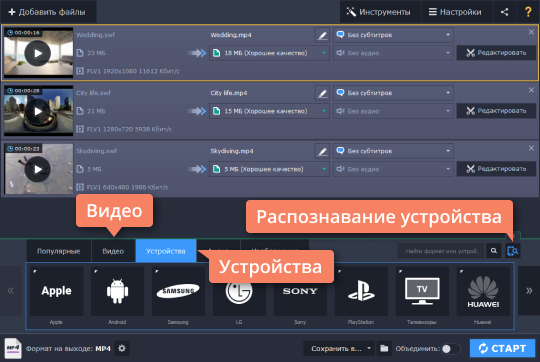The image size is (540, 362).
Task: Open the output folder icon
Action: point(384,349)
